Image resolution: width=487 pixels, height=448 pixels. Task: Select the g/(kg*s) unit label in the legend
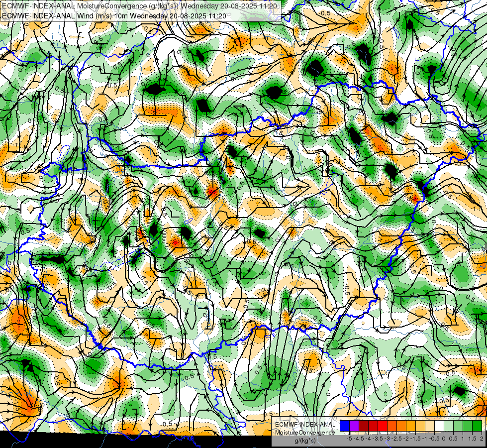click(x=305, y=441)
